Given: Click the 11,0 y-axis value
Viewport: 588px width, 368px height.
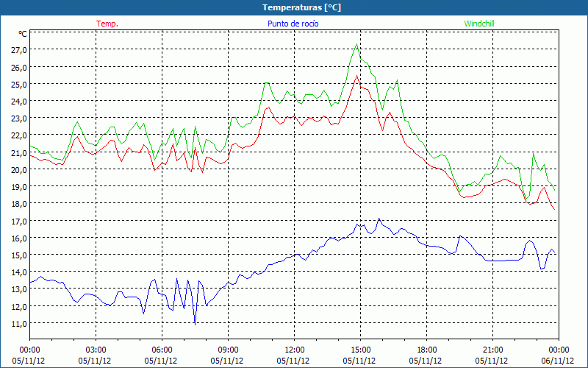Looking at the screenshot, I should coord(19,324).
